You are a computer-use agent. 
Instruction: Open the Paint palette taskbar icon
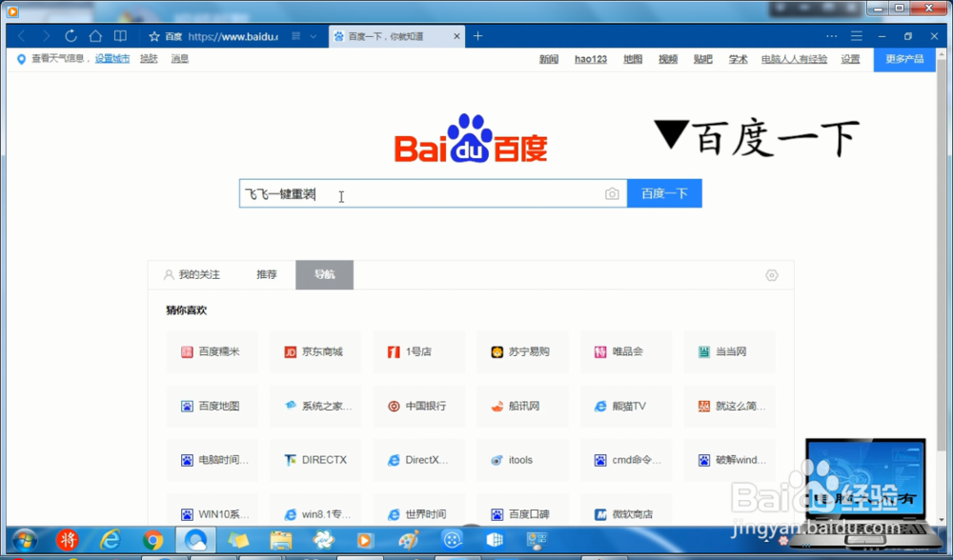(x=409, y=539)
